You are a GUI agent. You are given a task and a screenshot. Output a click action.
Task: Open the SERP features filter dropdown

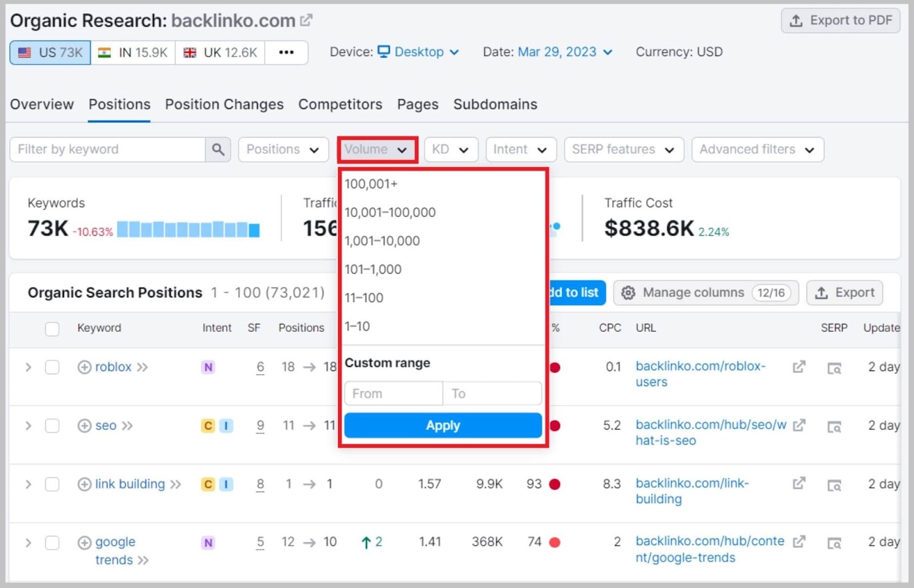pos(624,150)
